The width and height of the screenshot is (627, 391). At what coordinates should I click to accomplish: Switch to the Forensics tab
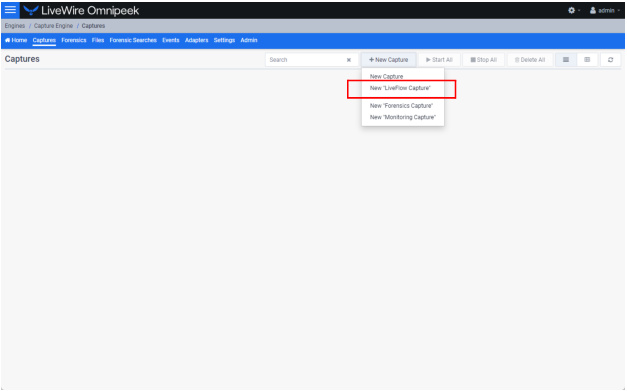click(x=74, y=40)
